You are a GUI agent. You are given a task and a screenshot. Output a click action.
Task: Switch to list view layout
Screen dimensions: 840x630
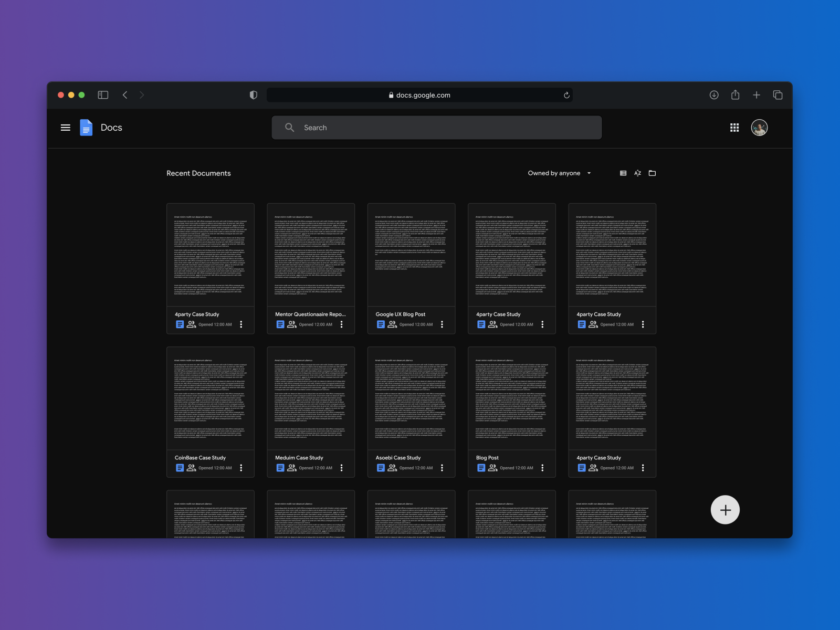(623, 173)
